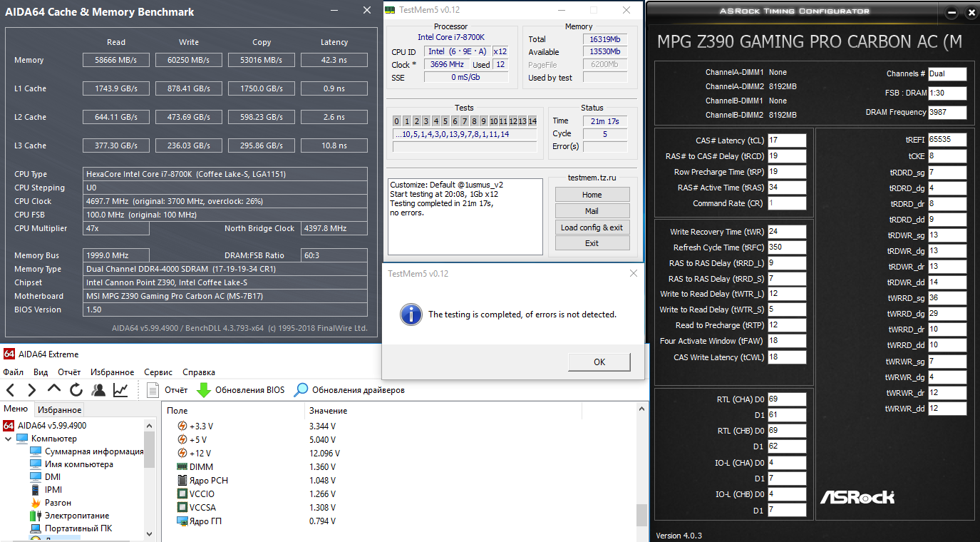Click the lightning icon beside +3.3 V
Viewport: 980px width, 542px height.
tap(182, 426)
